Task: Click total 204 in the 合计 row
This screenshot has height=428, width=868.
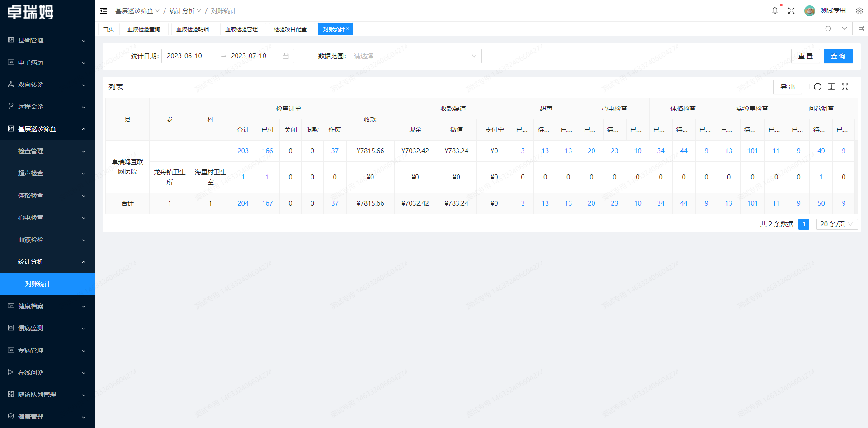Action: tap(243, 203)
